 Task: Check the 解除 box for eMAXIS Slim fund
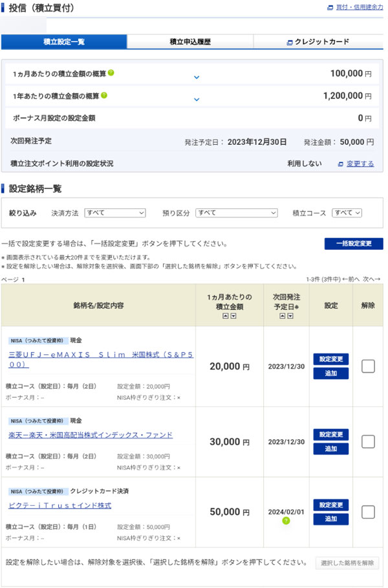(x=368, y=366)
